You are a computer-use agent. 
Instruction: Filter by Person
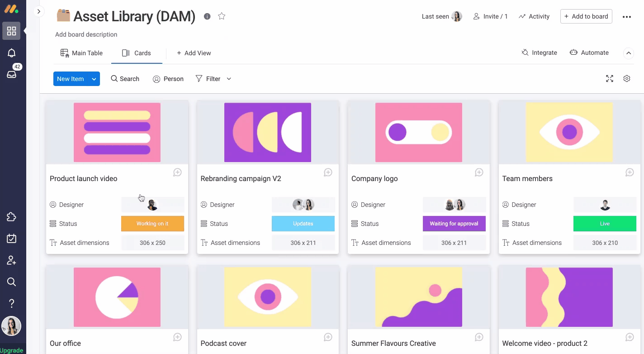(x=168, y=79)
